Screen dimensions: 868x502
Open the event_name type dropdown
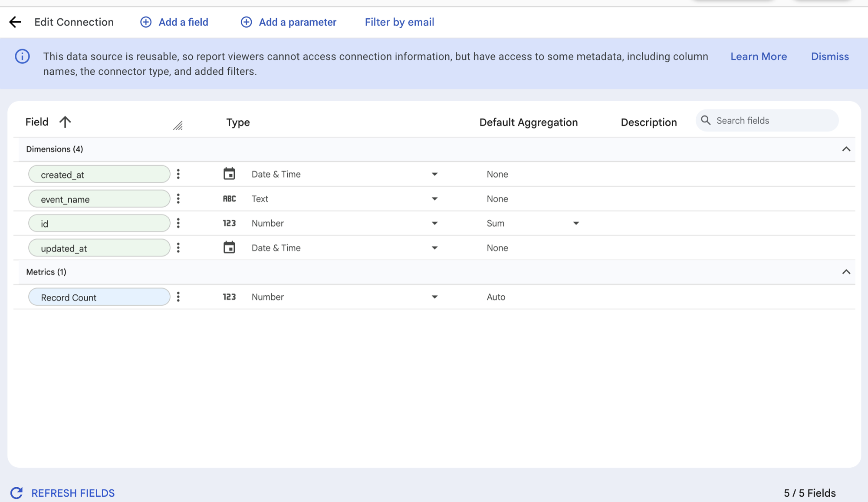click(x=434, y=199)
